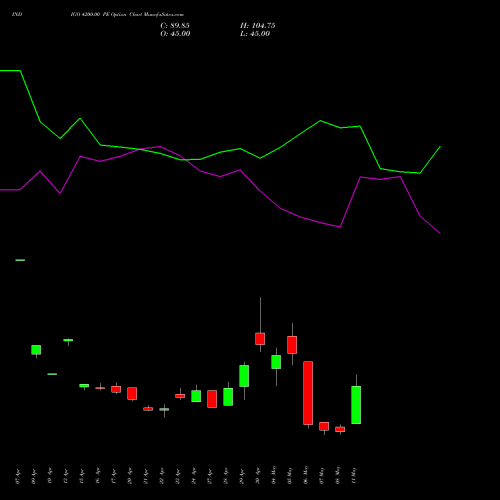
Task: Click the 07 May date label
Action: click(322, 475)
